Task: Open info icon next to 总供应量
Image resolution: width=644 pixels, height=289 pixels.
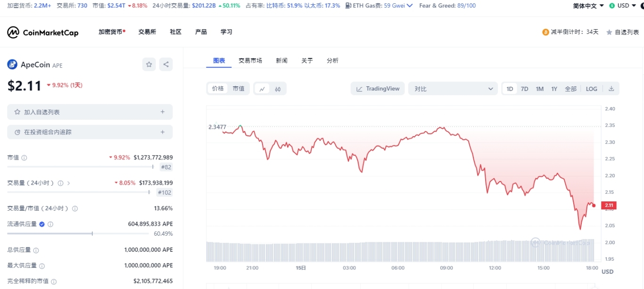Action: pos(36,250)
